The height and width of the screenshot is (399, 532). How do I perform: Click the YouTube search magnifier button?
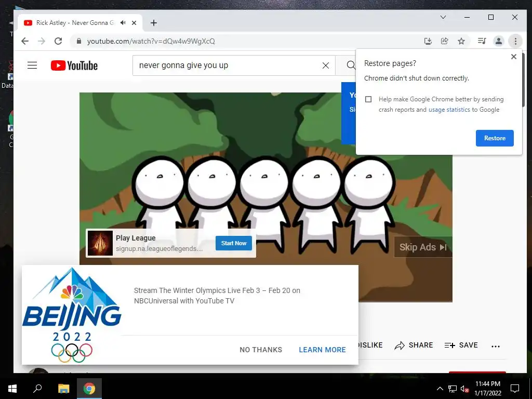(350, 65)
